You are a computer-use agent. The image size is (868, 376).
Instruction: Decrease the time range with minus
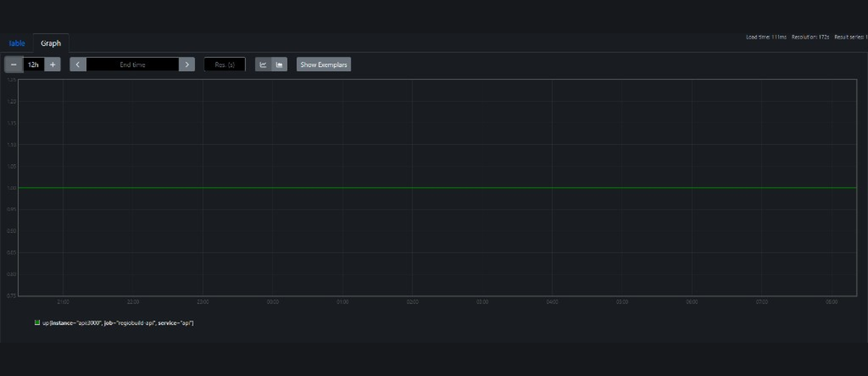[x=14, y=64]
